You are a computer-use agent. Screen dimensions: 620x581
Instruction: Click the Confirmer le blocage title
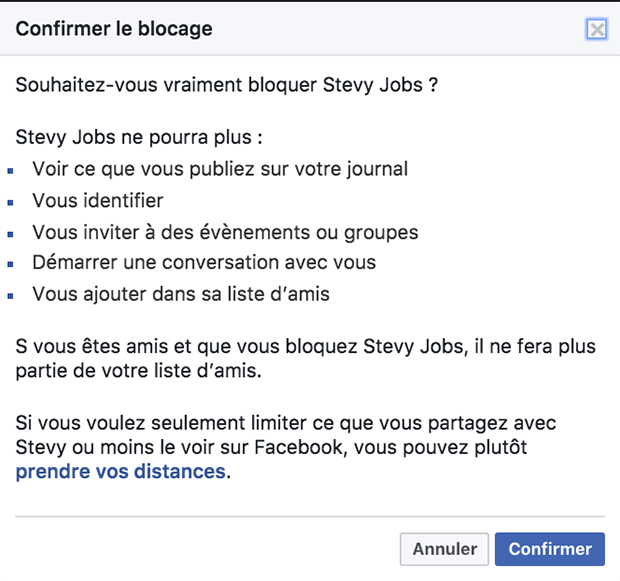pyautogui.click(x=114, y=29)
